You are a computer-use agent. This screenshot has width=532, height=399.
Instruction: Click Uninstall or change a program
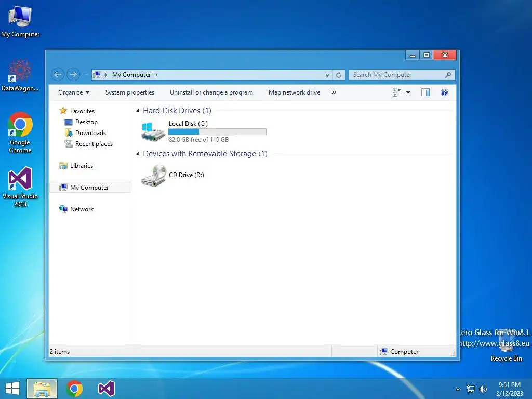tap(211, 92)
